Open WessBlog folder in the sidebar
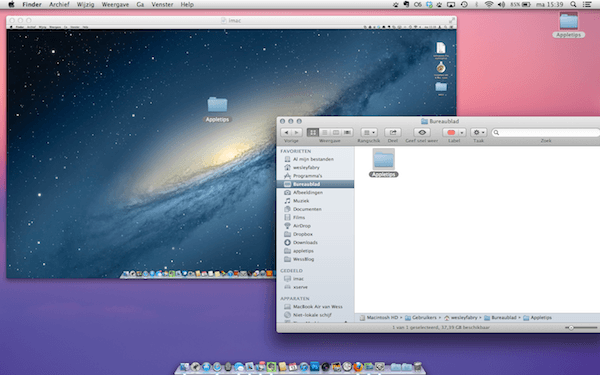Image resolution: width=600 pixels, height=375 pixels. [x=303, y=259]
